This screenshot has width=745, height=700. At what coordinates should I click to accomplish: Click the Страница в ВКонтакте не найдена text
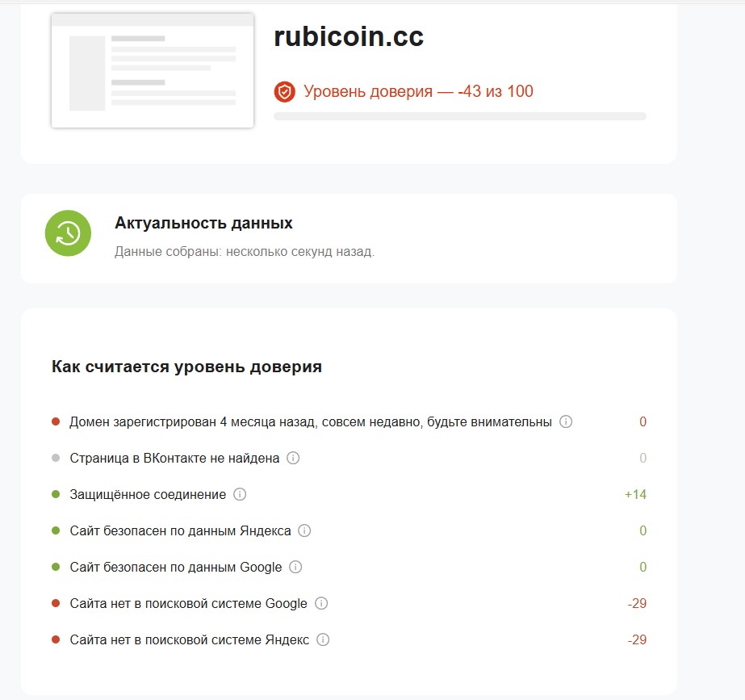[x=174, y=458]
